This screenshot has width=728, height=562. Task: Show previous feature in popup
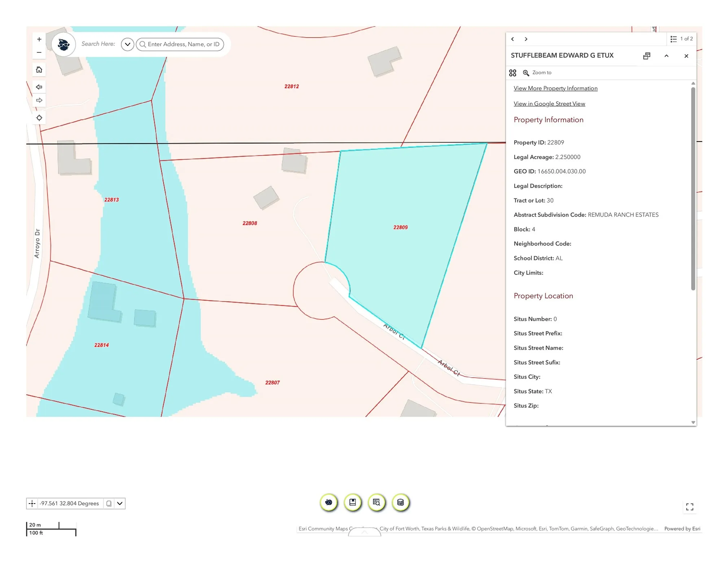tap(513, 39)
